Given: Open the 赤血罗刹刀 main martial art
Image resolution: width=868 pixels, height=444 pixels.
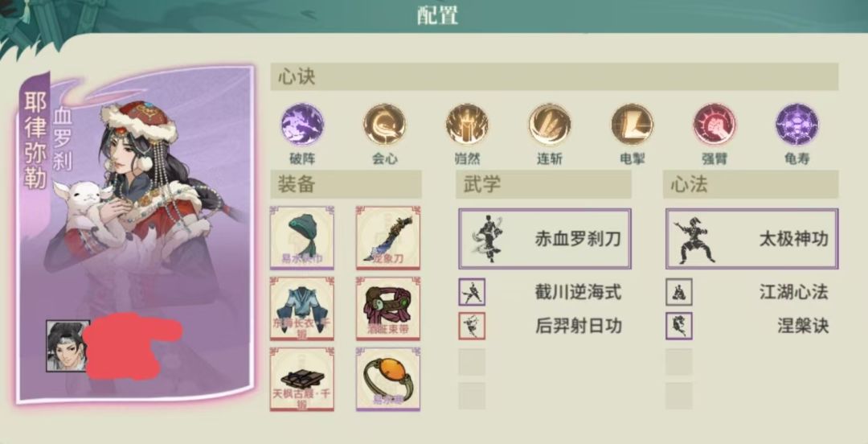Looking at the screenshot, I should tap(545, 239).
